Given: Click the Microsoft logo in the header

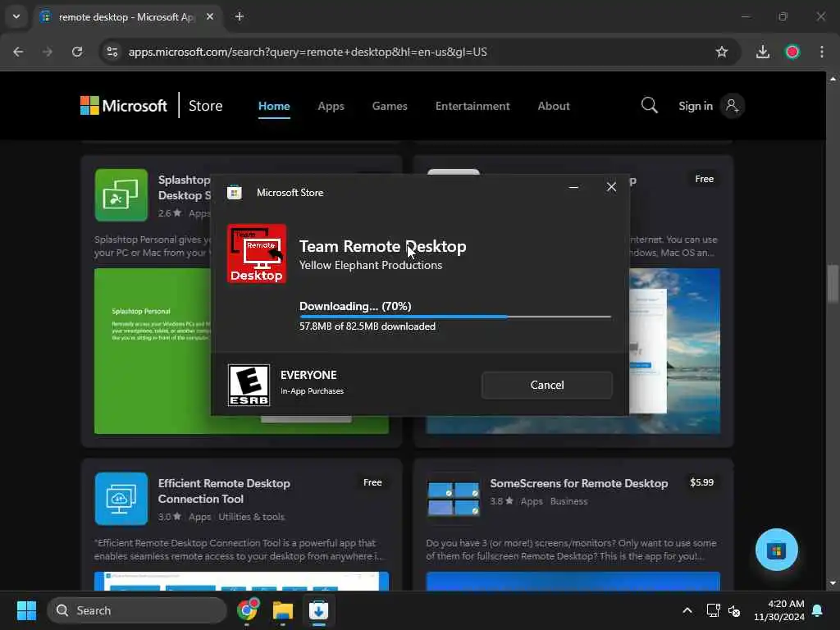Looking at the screenshot, I should coord(123,106).
